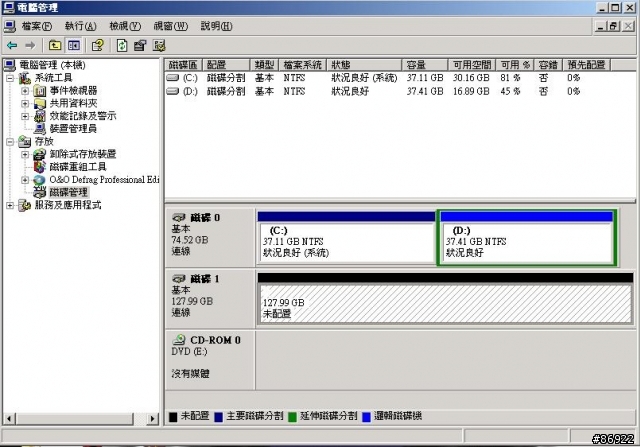Click the 裝置管理員 icon

[x=40, y=129]
